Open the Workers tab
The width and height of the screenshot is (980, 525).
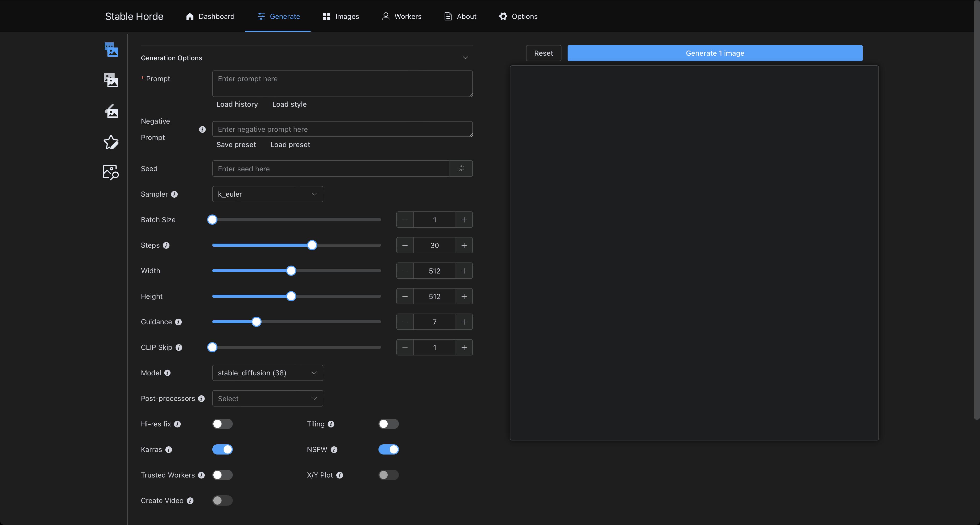pos(402,16)
